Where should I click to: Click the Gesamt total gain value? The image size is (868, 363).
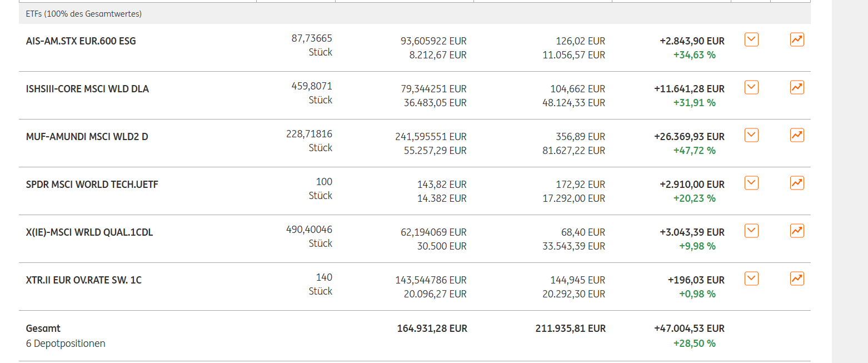pyautogui.click(x=689, y=329)
